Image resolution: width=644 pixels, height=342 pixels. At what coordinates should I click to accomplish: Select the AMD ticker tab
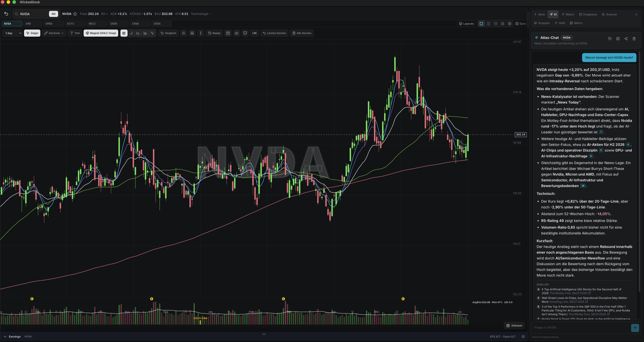pos(32,24)
